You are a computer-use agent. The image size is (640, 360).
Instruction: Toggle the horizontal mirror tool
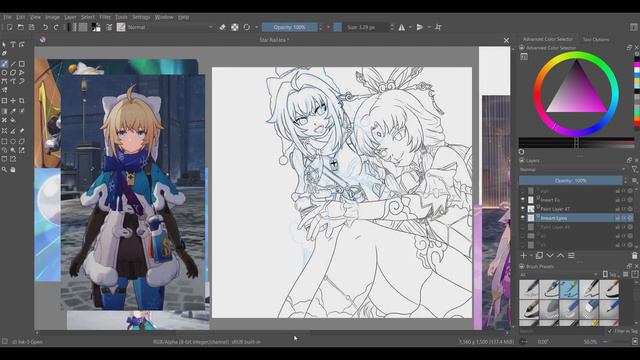[x=402, y=27]
